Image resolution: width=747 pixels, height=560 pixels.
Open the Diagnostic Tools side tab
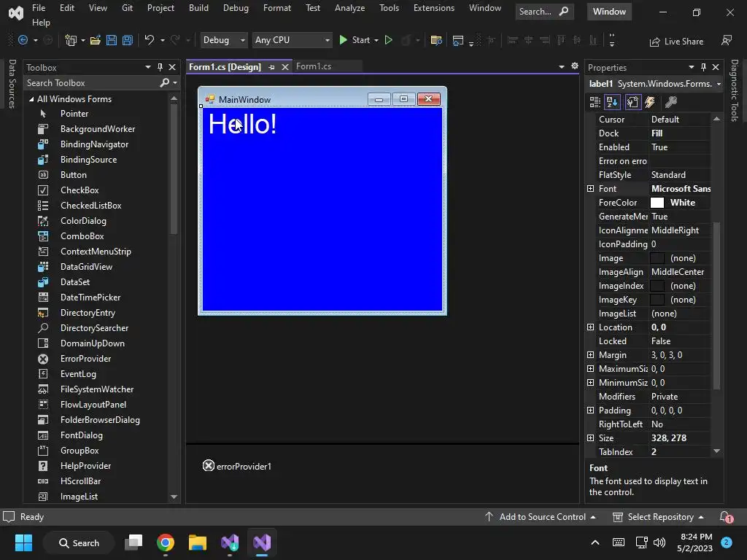(735, 90)
